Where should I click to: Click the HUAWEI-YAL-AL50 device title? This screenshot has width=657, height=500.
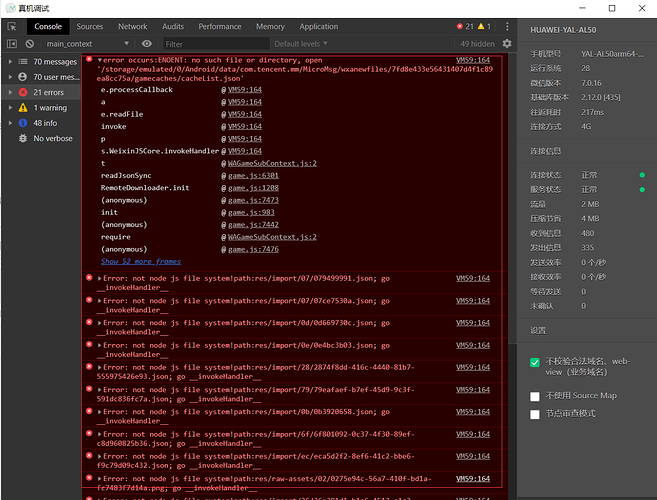point(563,30)
